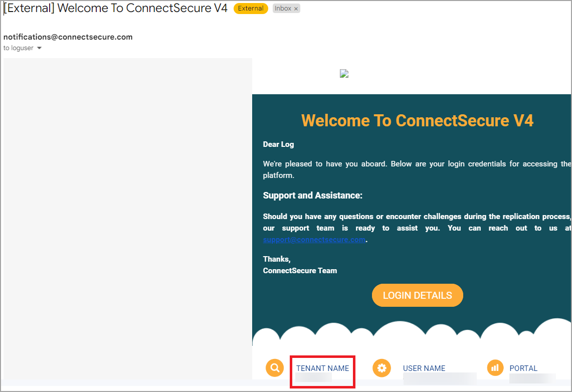Open the support@connectsecure.com email link
The width and height of the screenshot is (572, 392).
tap(314, 240)
